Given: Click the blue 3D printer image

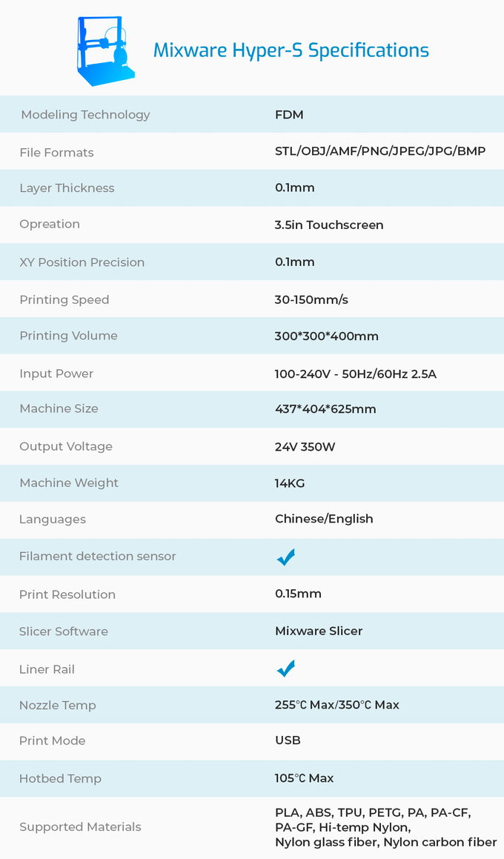Looking at the screenshot, I should click(107, 50).
